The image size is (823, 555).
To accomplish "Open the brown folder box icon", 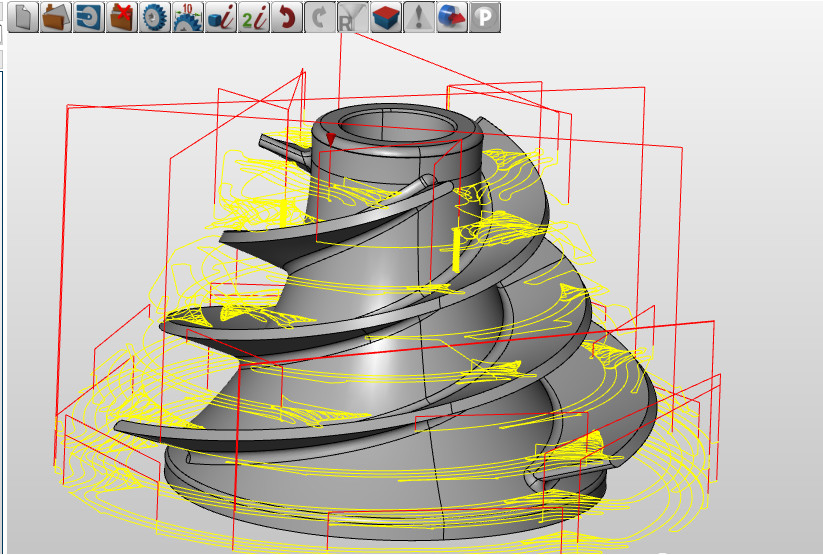I will [x=55, y=17].
